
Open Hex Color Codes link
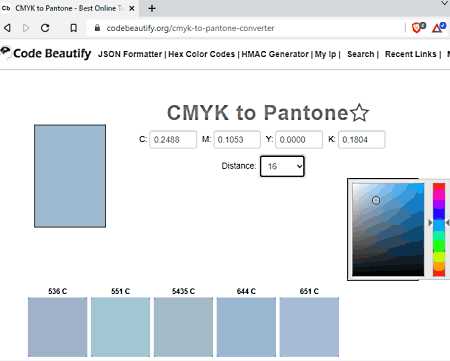201,54
